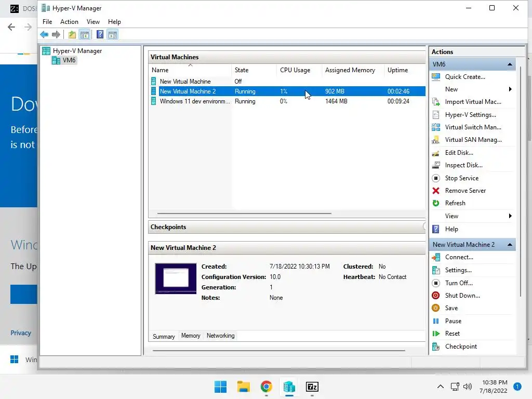Open the File menu
The image size is (532, 399).
tap(47, 22)
